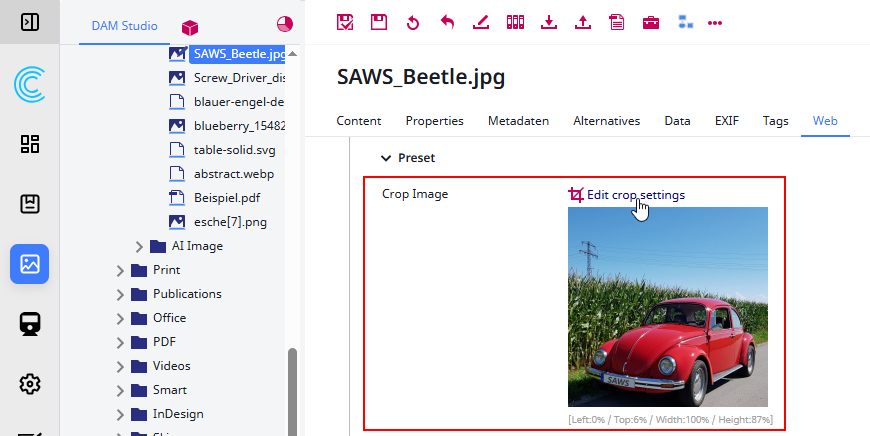Switch to the Content tab

click(358, 120)
